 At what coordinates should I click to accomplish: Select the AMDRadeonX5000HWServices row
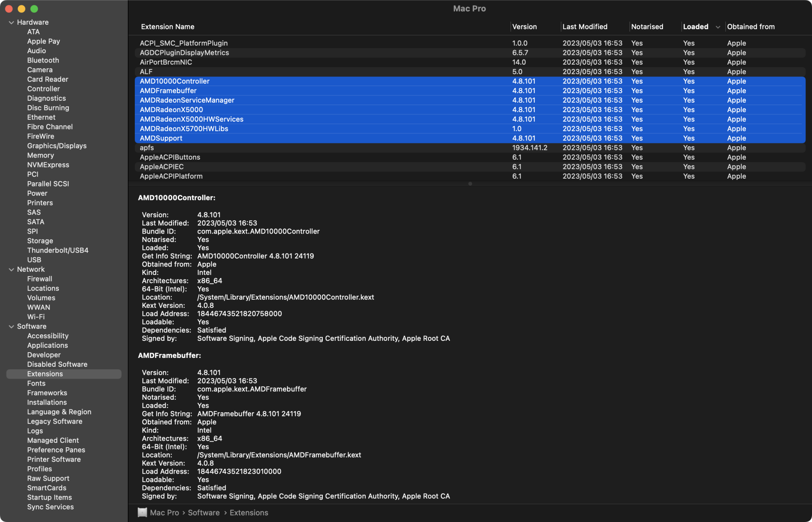pos(470,119)
